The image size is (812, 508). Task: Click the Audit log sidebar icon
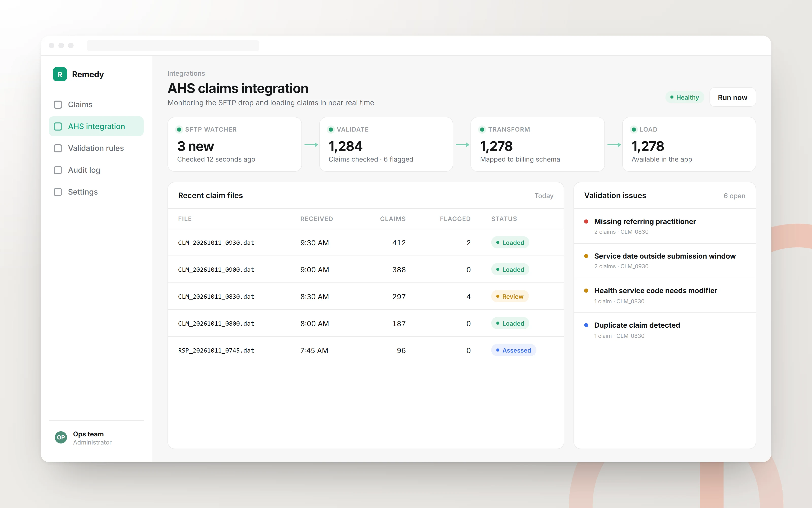[58, 170]
